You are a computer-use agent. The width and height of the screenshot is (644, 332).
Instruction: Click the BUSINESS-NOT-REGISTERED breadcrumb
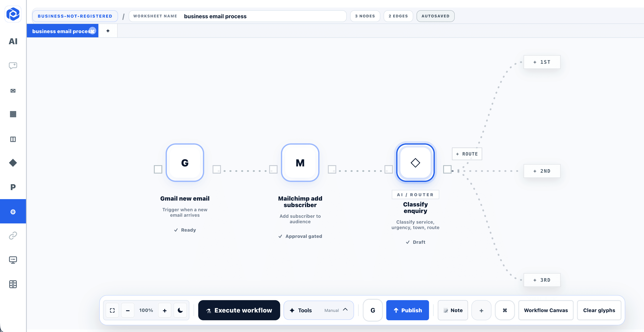coord(75,16)
